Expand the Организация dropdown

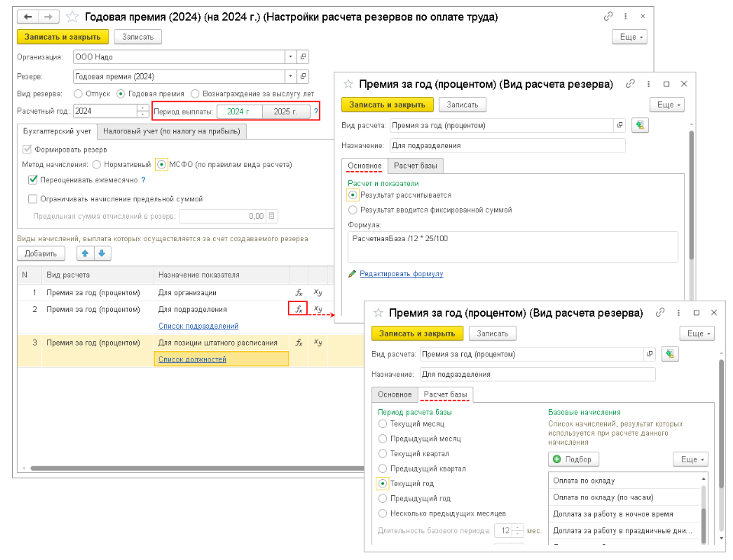290,56
